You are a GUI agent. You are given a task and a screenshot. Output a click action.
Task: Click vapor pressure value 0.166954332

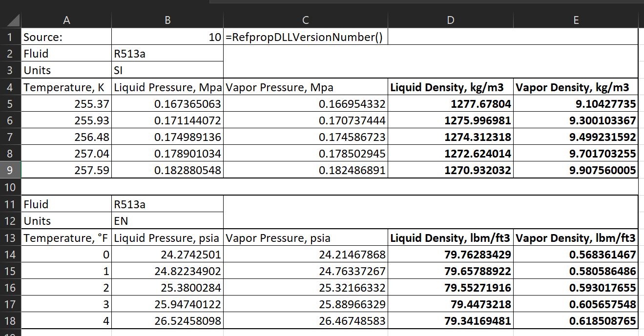306,104
